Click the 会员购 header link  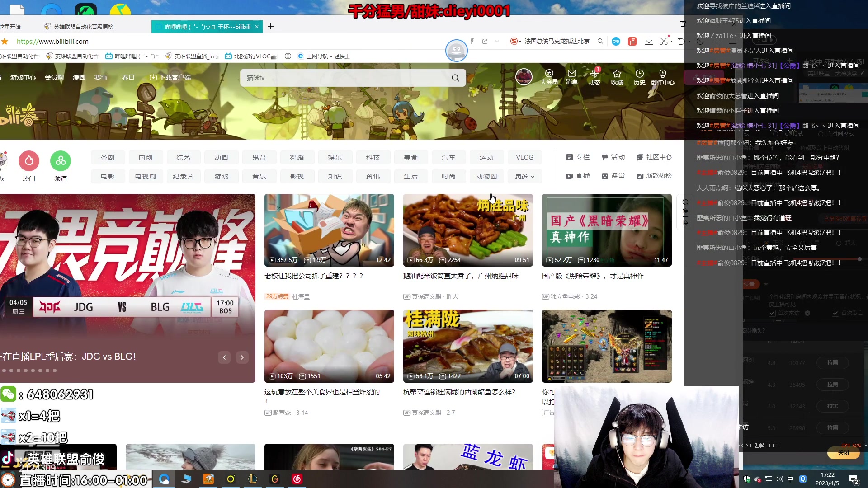[54, 77]
